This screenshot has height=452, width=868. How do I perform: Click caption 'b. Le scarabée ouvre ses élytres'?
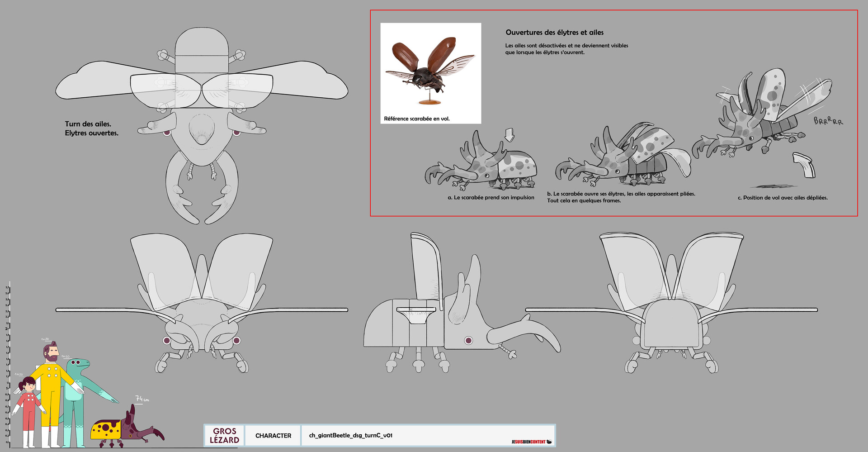[621, 197]
